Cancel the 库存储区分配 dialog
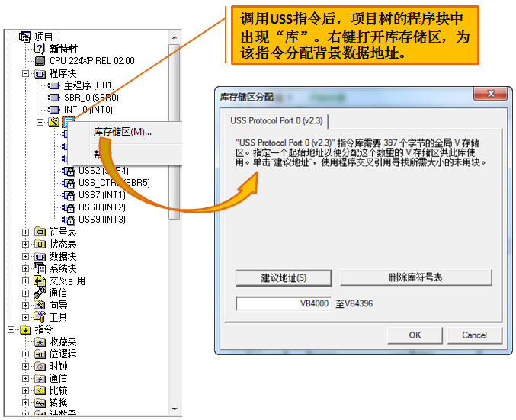 [474, 335]
